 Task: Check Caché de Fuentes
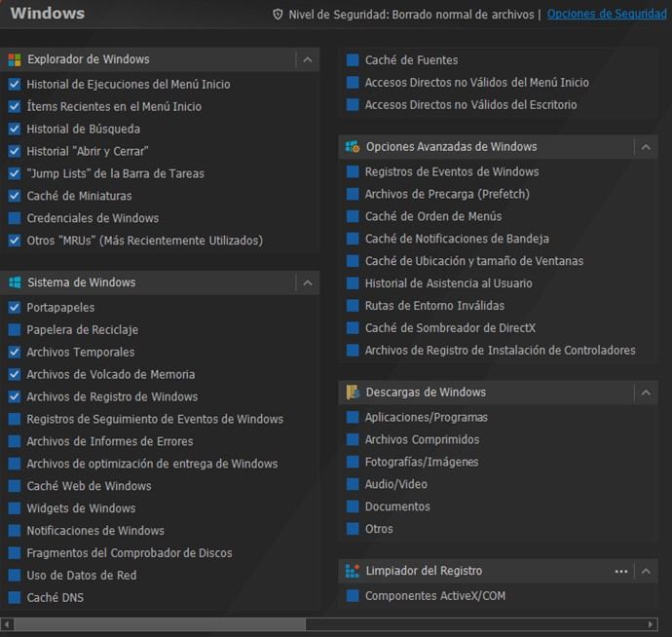[353, 60]
